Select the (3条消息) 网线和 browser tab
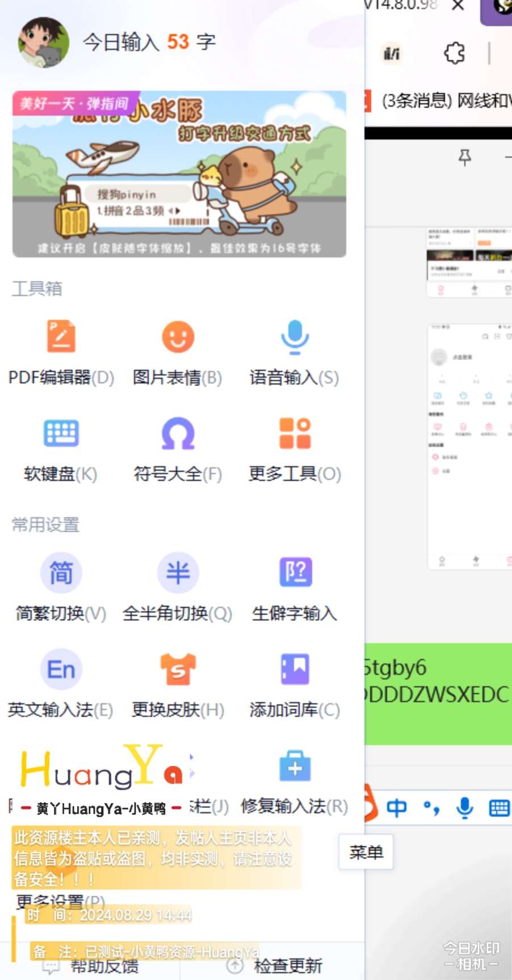The height and width of the screenshot is (980, 512). point(438,101)
